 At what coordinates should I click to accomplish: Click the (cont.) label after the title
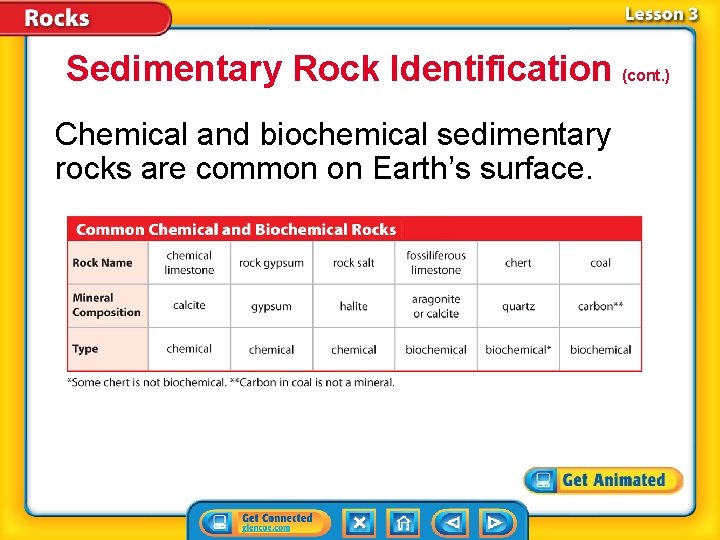pos(646,75)
